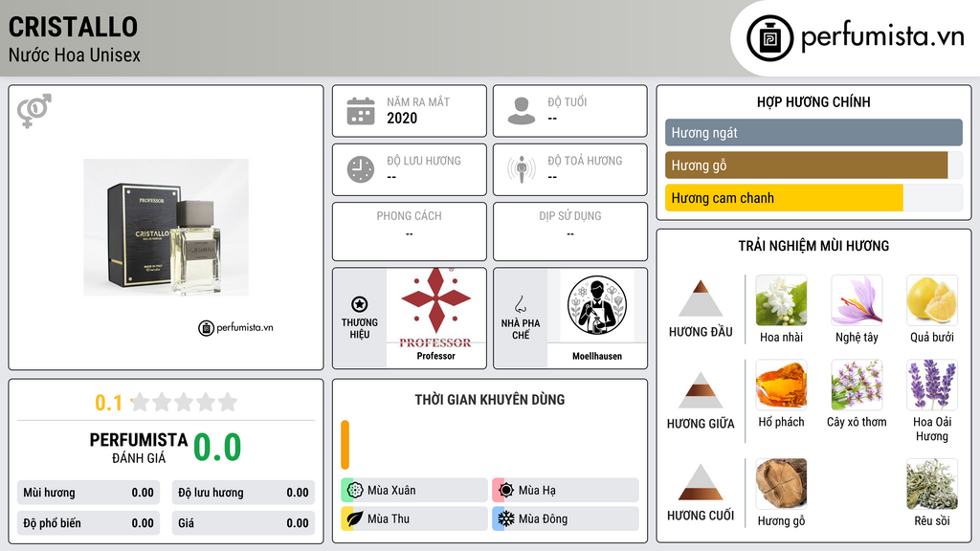Open the Hoa nhài note image

[x=781, y=300]
